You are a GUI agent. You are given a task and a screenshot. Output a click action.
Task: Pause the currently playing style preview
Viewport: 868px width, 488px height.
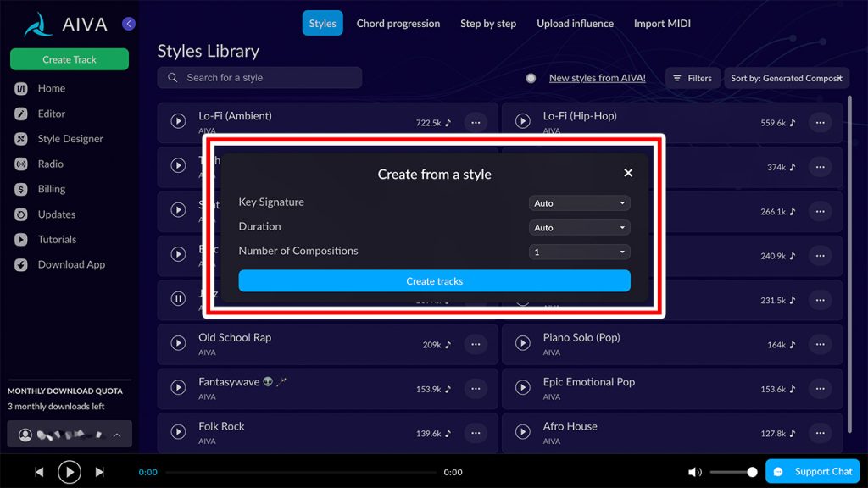[178, 299]
